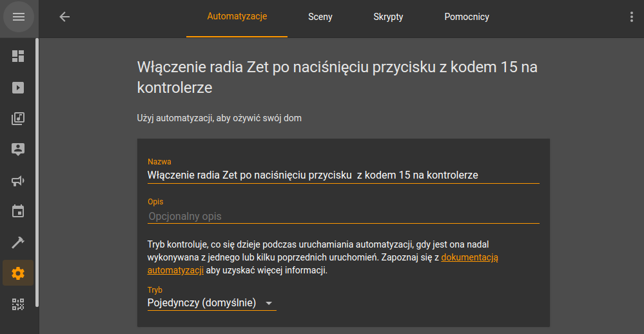The width and height of the screenshot is (644, 334).
Task: Switch to the Sceny tab
Action: [320, 17]
